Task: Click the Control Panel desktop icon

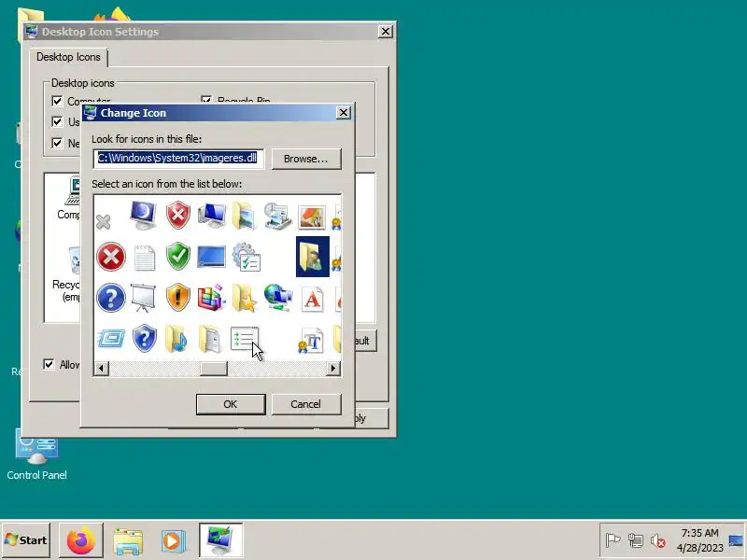Action: click(x=36, y=454)
